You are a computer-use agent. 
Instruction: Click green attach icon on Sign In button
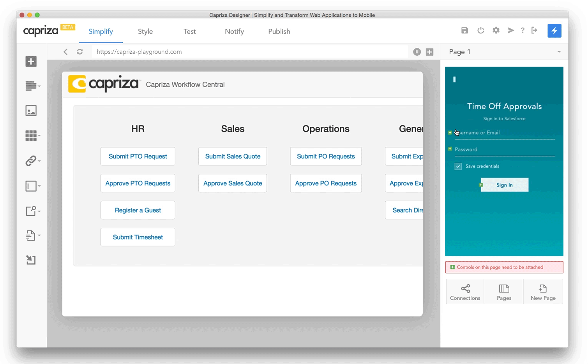(x=481, y=185)
